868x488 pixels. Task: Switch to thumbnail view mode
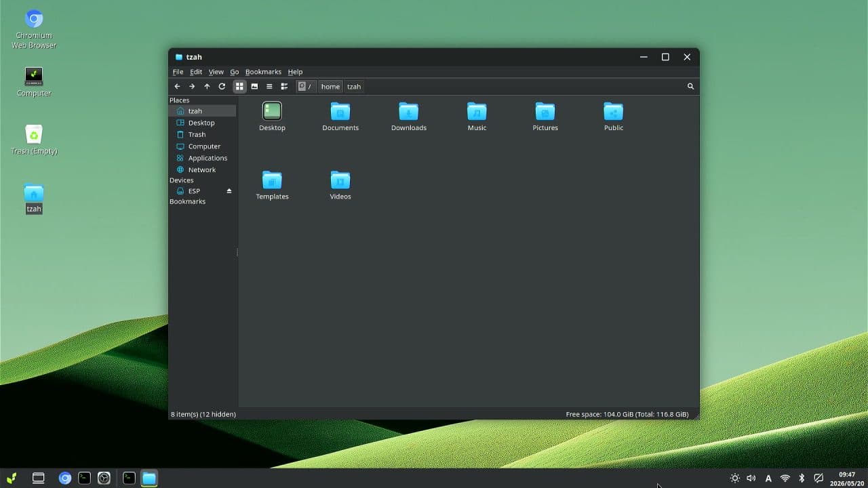(254, 87)
